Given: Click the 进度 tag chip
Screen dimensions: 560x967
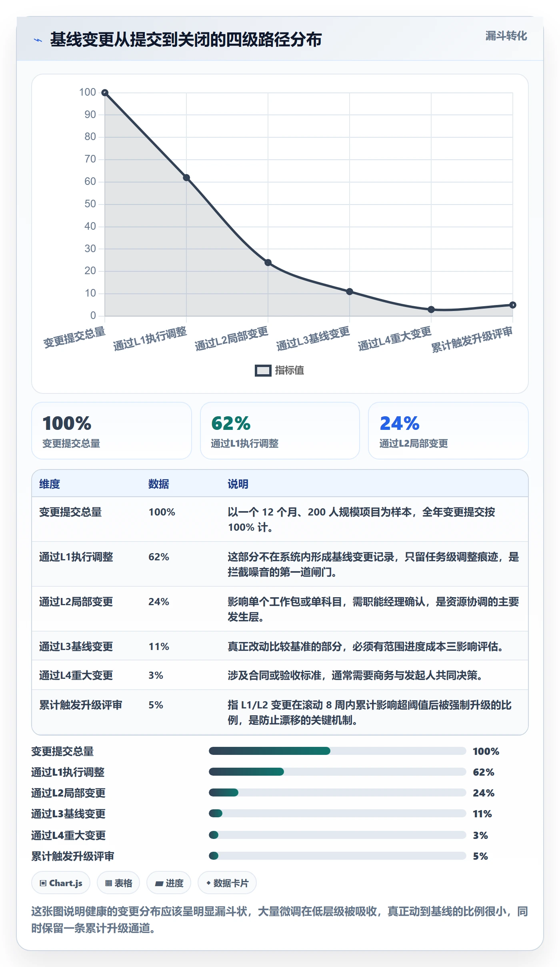Looking at the screenshot, I should pyautogui.click(x=169, y=883).
